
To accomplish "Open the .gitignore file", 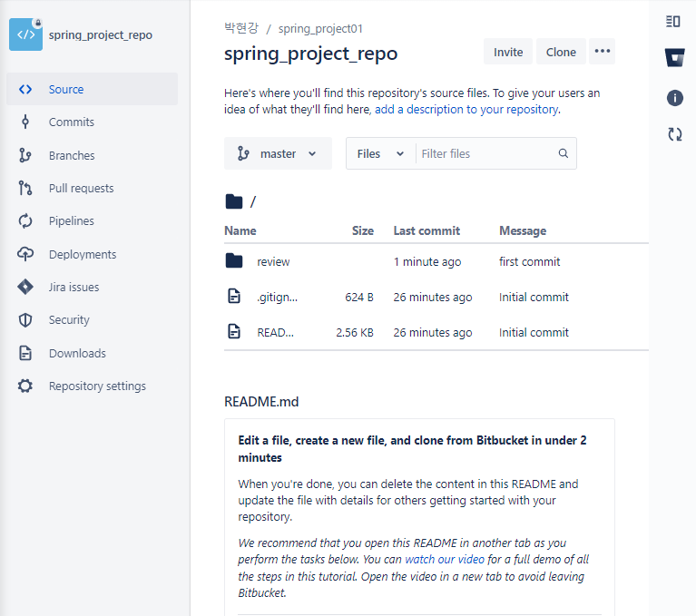I will tap(277, 298).
